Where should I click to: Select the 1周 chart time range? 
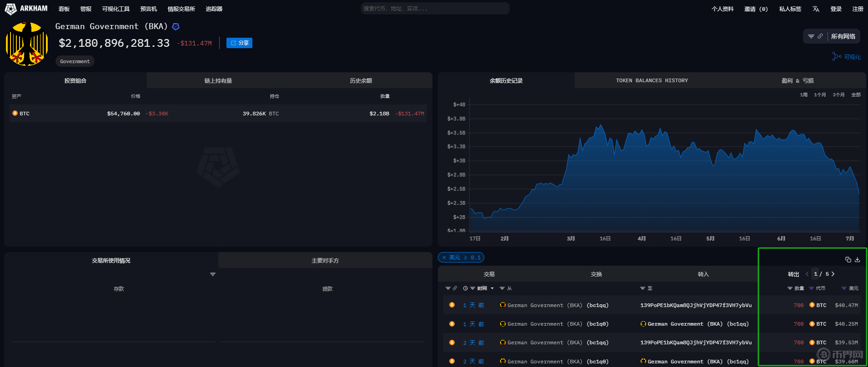point(804,95)
